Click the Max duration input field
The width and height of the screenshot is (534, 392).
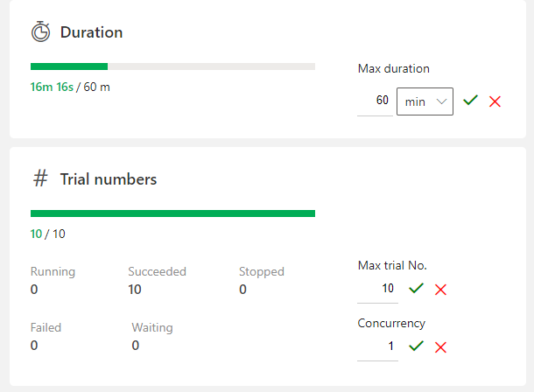[x=375, y=101]
